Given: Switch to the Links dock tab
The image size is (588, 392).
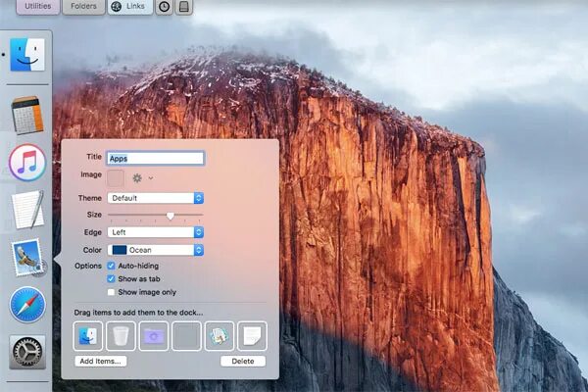Looking at the screenshot, I should (x=130, y=7).
